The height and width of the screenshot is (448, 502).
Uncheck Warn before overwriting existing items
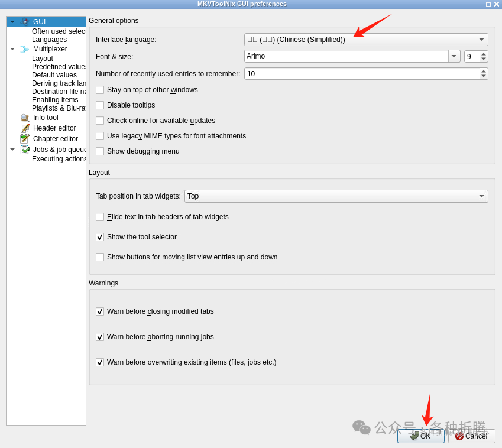(x=100, y=362)
